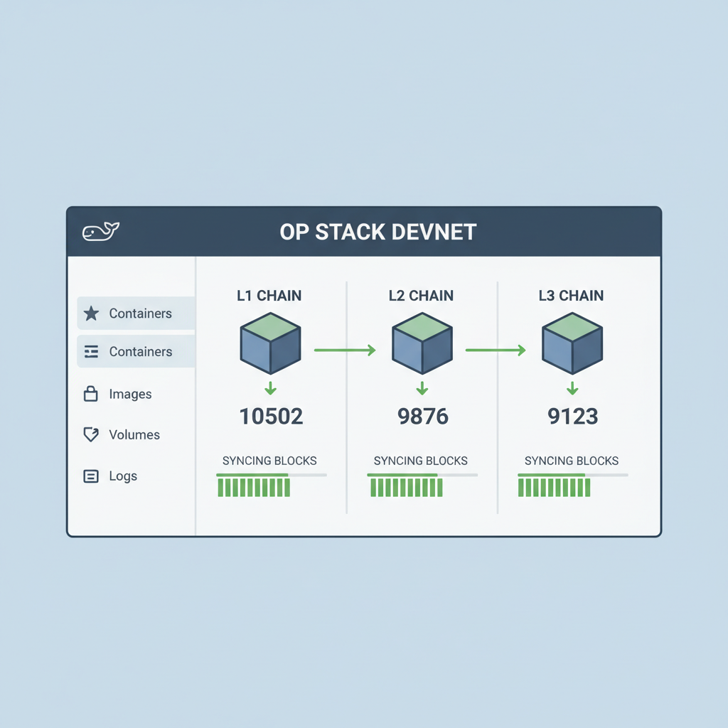
Task: Click the tag icon next to Volumes
Action: [92, 434]
